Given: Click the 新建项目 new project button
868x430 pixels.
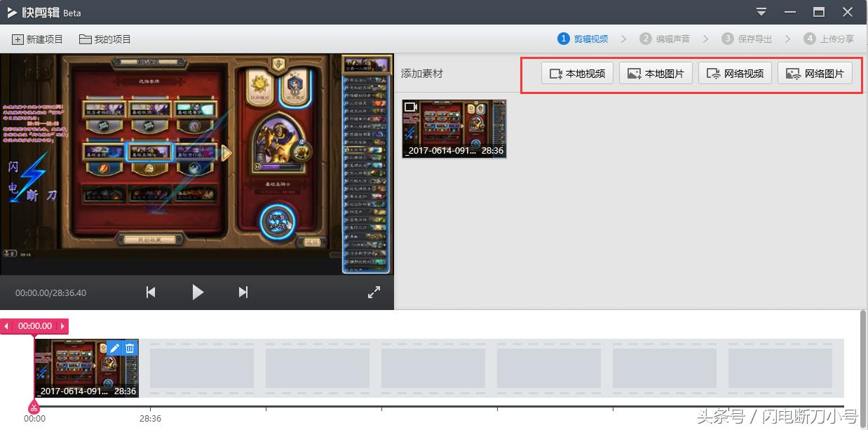Looking at the screenshot, I should 38,39.
